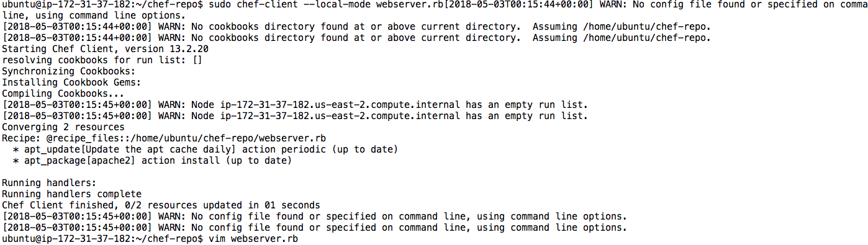Click the final ubuntu@ip-172-31-37-182 shell prompt
The width and height of the screenshot is (868, 245).
[x=103, y=239]
